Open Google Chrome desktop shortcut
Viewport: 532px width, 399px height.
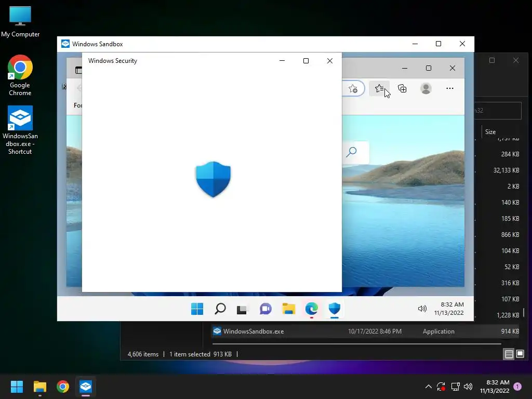(x=20, y=75)
